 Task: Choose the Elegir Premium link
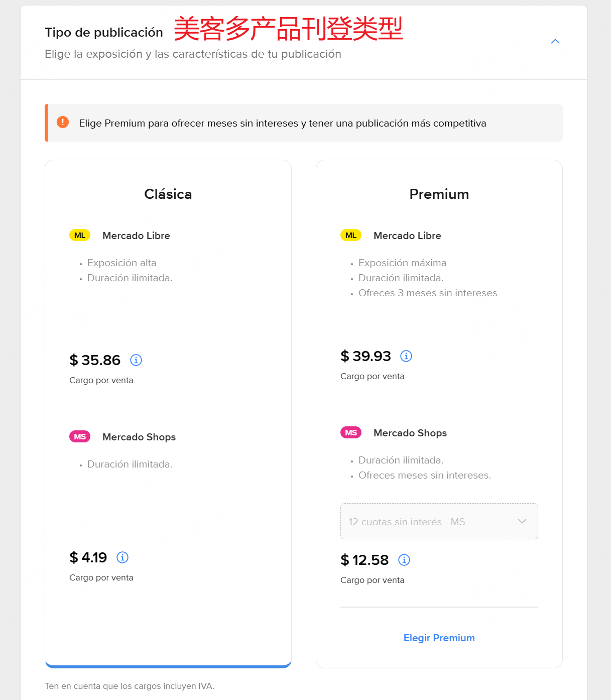tap(439, 638)
